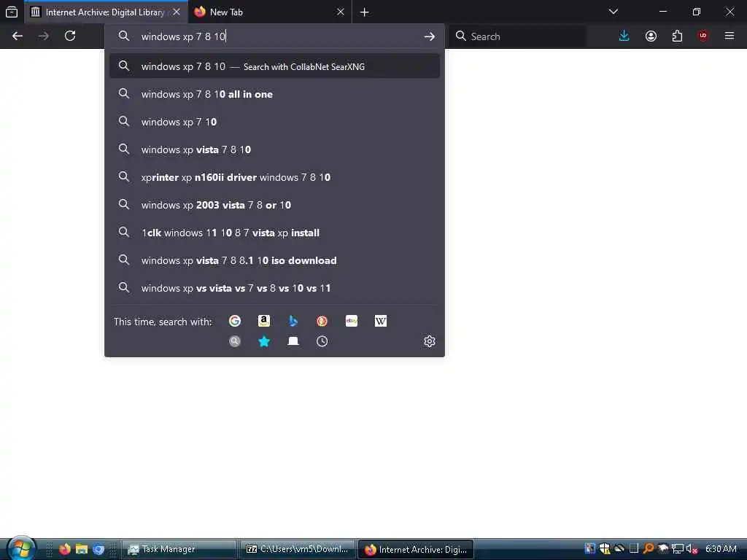Search this time with Wikipedia
The height and width of the screenshot is (560, 747).
pyautogui.click(x=381, y=321)
